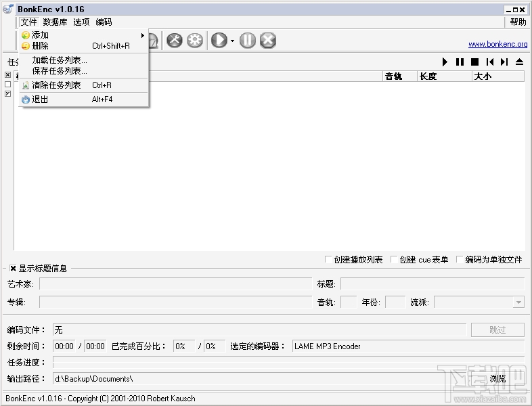Play the selected track in joblist player
Screen dimensions: 532x406
[x=445, y=62]
